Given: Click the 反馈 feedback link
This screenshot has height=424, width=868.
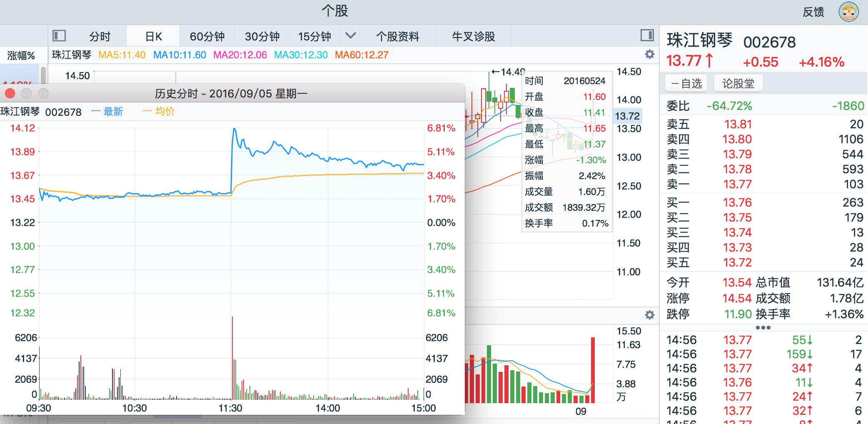Looking at the screenshot, I should [815, 12].
